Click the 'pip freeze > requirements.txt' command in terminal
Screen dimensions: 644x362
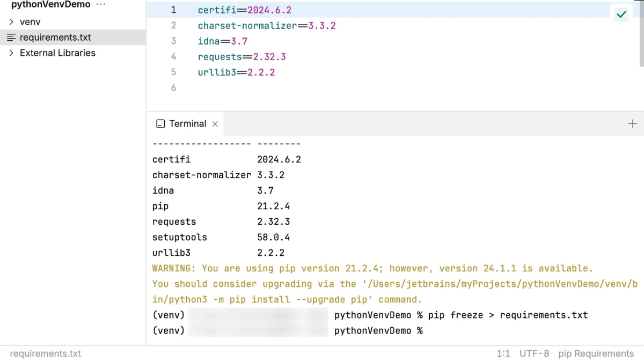pyautogui.click(x=508, y=315)
